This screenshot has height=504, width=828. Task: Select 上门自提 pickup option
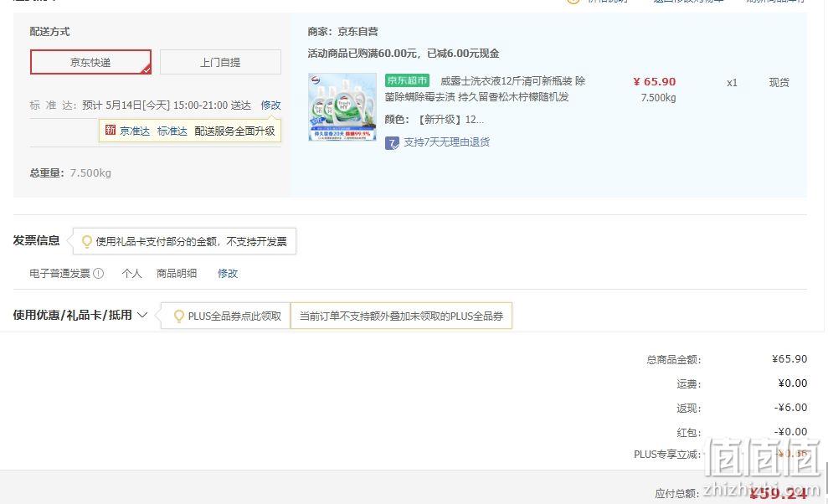click(220, 62)
